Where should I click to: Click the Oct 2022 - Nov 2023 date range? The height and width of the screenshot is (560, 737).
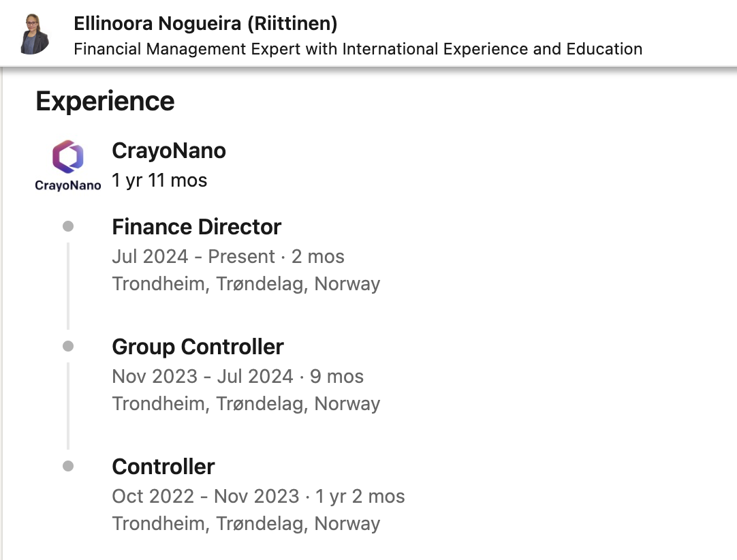[206, 497]
